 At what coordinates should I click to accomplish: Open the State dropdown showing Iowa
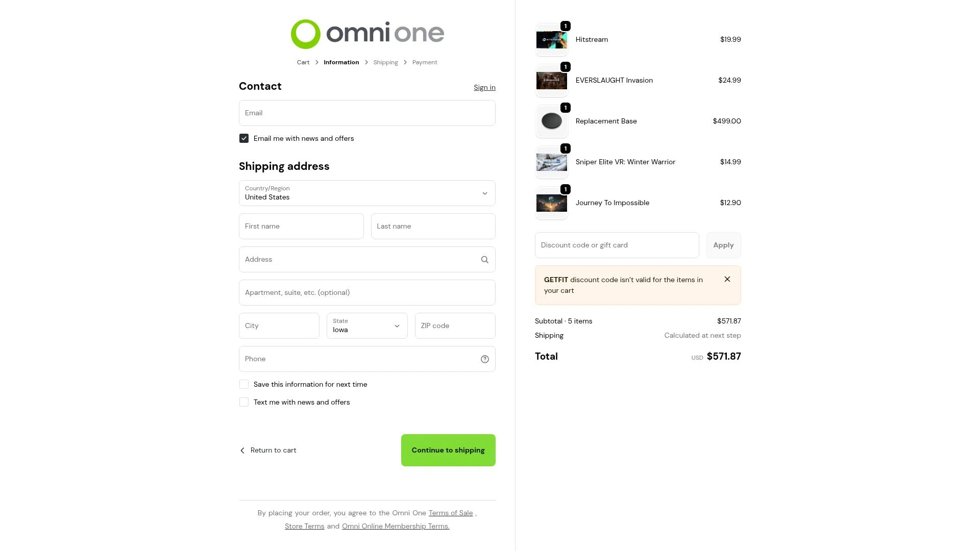367,326
